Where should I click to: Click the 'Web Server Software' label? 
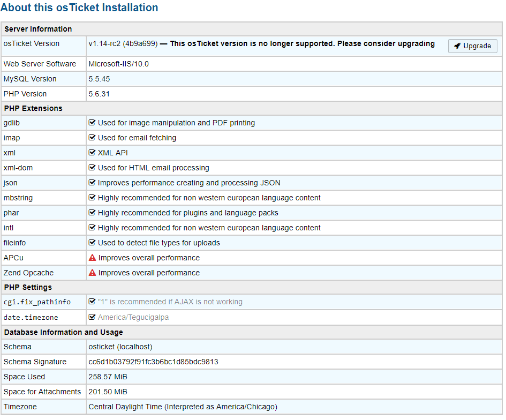pyautogui.click(x=40, y=64)
